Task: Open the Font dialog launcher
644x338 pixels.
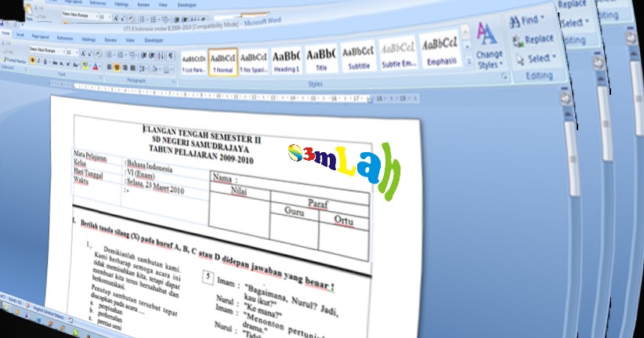Action: point(101,78)
